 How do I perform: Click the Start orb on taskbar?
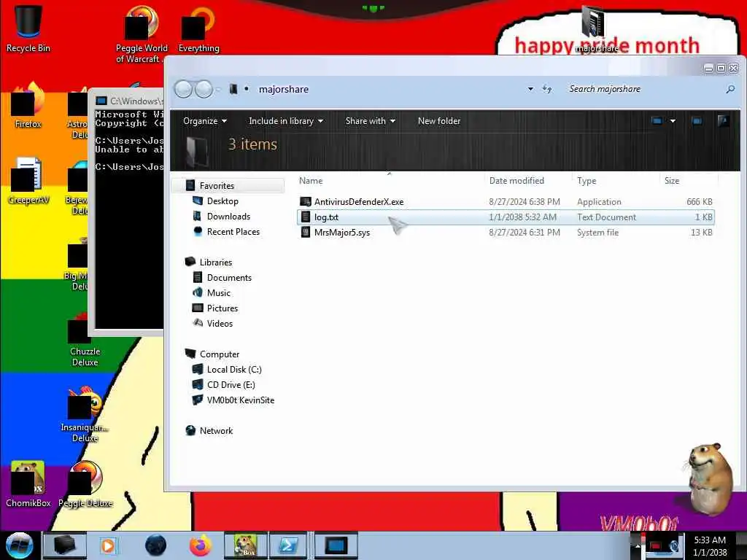[x=19, y=545]
